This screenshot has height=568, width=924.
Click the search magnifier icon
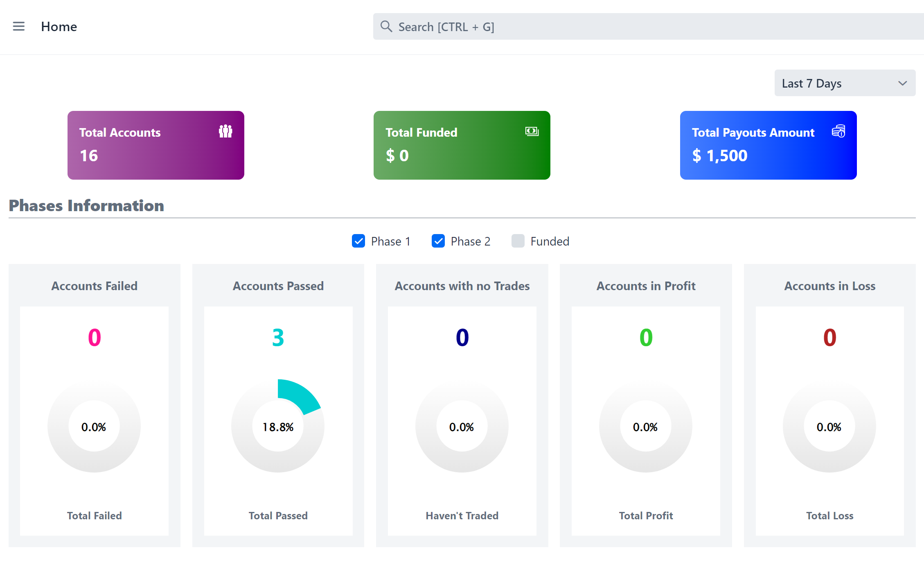point(386,27)
